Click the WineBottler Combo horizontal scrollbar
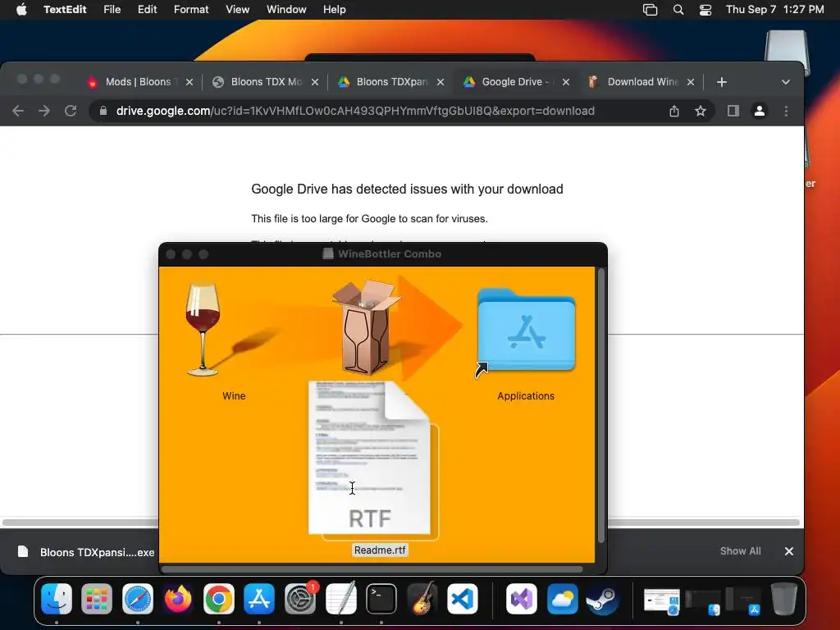This screenshot has height=630, width=840. 372,569
